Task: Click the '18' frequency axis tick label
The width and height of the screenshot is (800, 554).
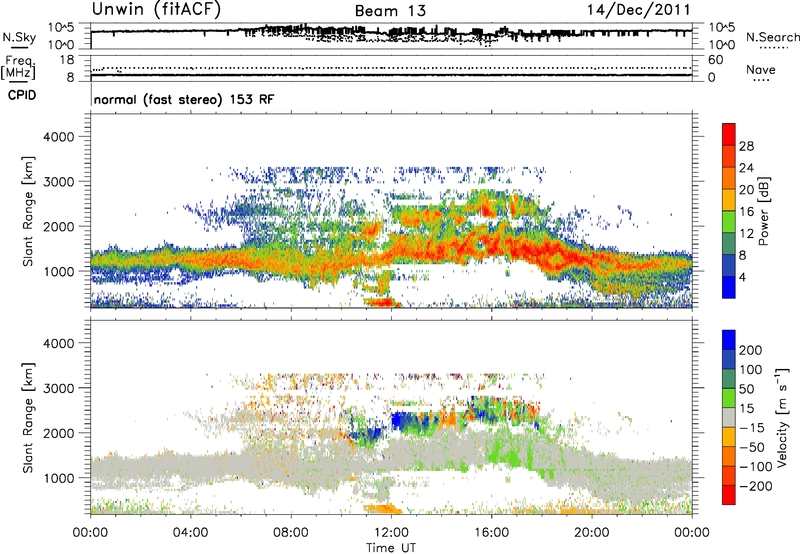Action: (x=67, y=60)
